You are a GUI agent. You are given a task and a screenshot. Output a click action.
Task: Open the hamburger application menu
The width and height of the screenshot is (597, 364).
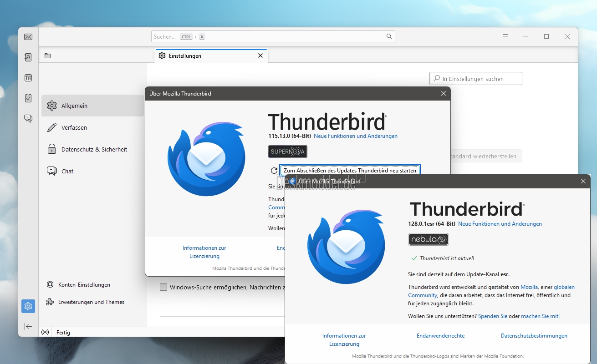505,36
